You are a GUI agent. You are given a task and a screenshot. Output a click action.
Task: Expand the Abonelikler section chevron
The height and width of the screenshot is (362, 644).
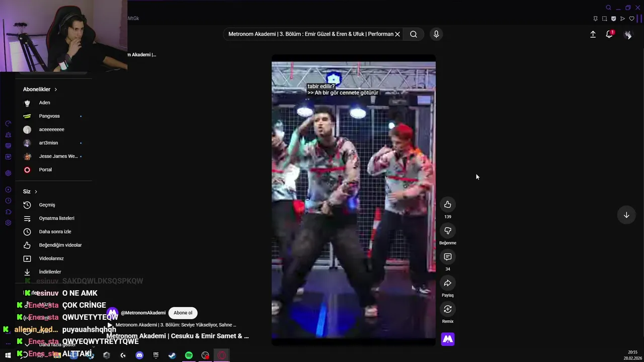click(x=55, y=89)
